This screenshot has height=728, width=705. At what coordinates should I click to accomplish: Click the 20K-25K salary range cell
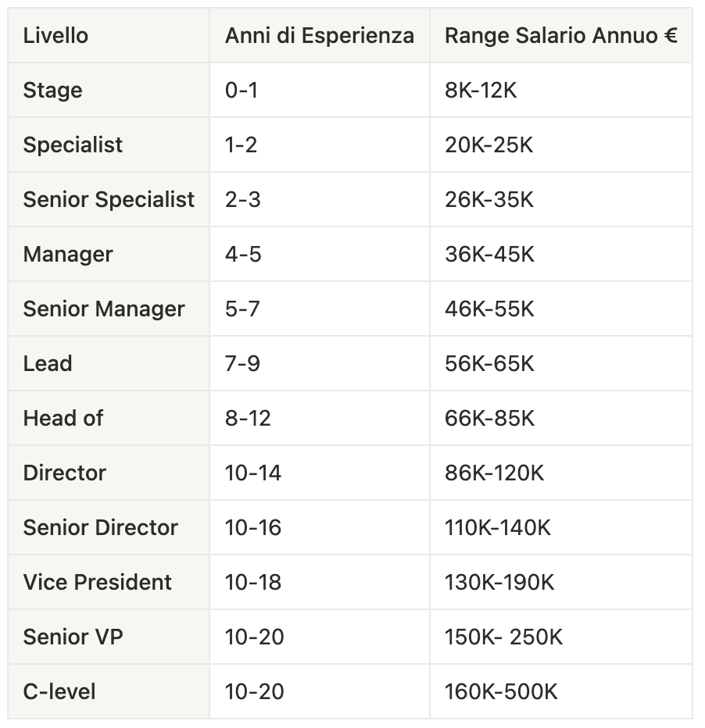point(488,145)
